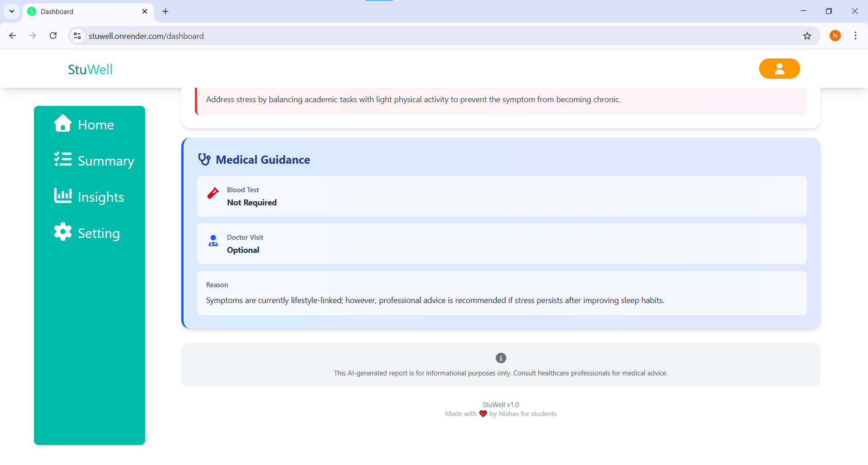This screenshot has width=868, height=465.
Task: Click the gear icon beside Setting
Action: (x=63, y=232)
